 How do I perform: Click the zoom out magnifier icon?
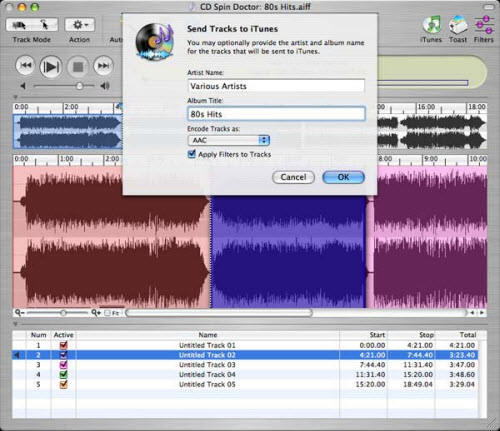[x=19, y=313]
